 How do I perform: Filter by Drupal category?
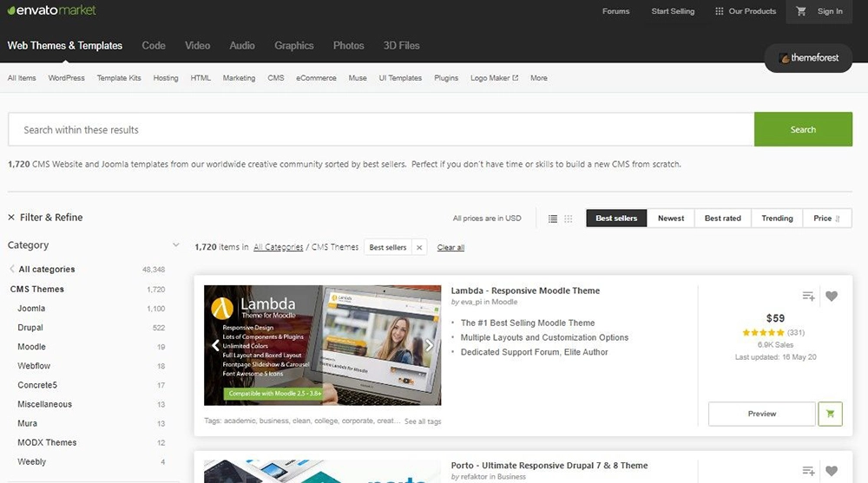(x=30, y=328)
